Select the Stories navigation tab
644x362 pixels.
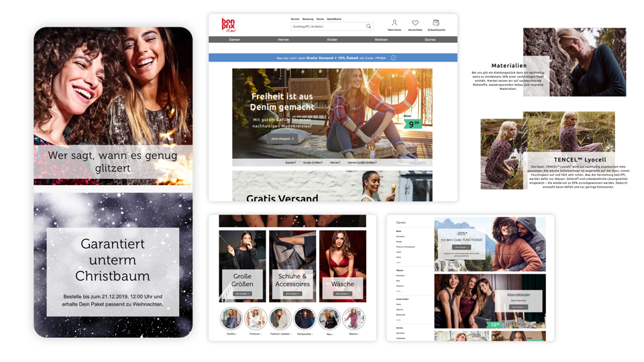coord(430,40)
